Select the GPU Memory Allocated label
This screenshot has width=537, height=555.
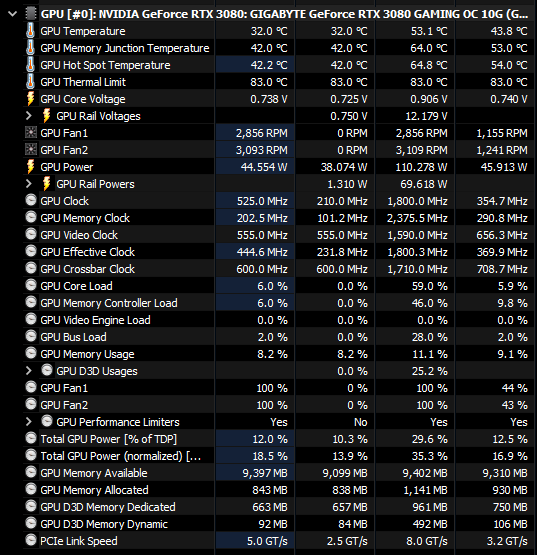click(x=94, y=490)
